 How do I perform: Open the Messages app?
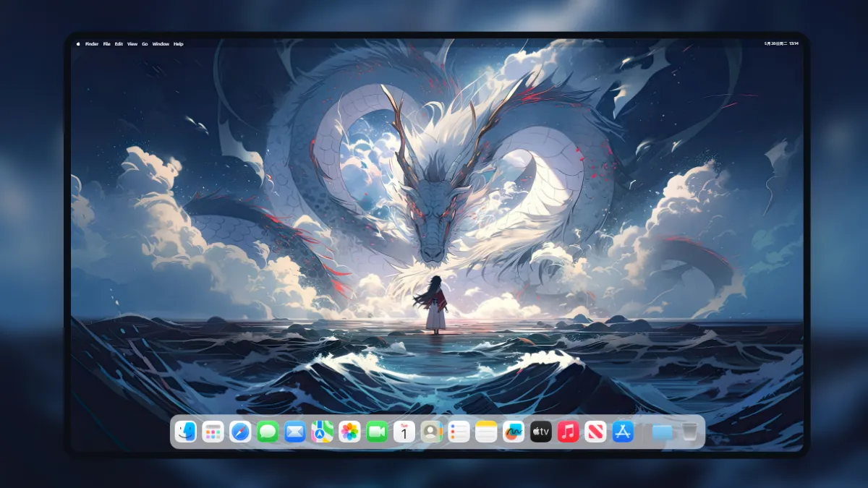[x=268, y=432]
